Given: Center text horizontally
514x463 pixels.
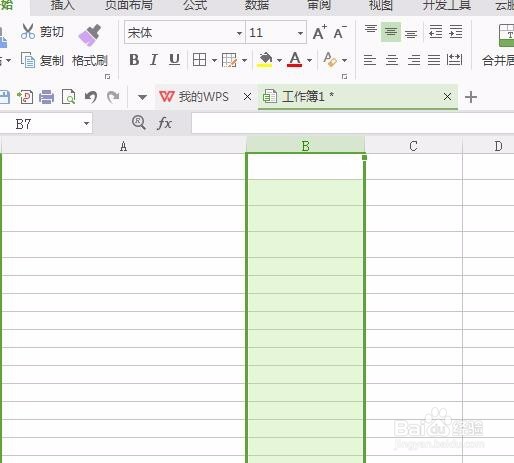Looking at the screenshot, I should click(392, 60).
